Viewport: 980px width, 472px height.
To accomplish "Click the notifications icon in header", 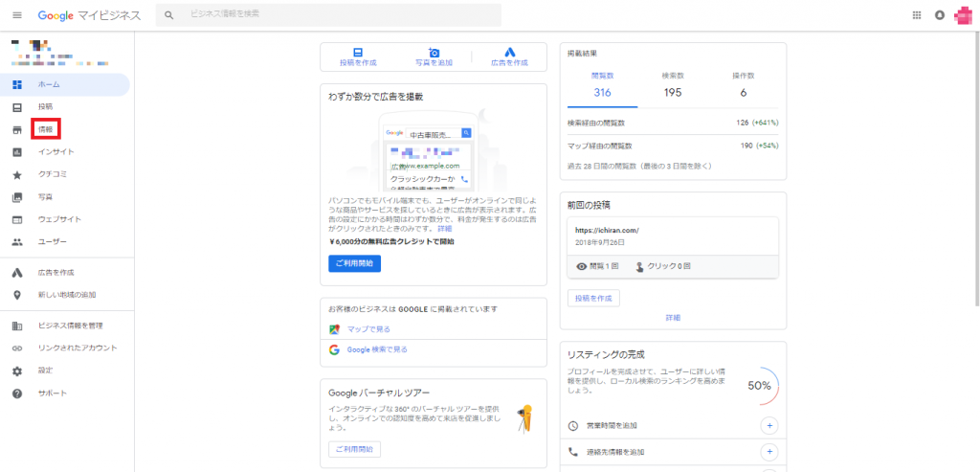I will click(940, 15).
